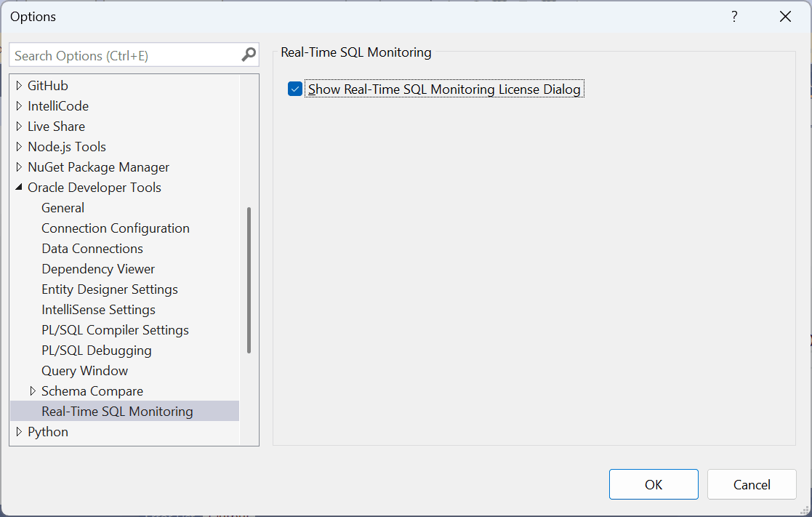Click the search magnifier icon
This screenshot has height=517, width=812.
coord(249,55)
